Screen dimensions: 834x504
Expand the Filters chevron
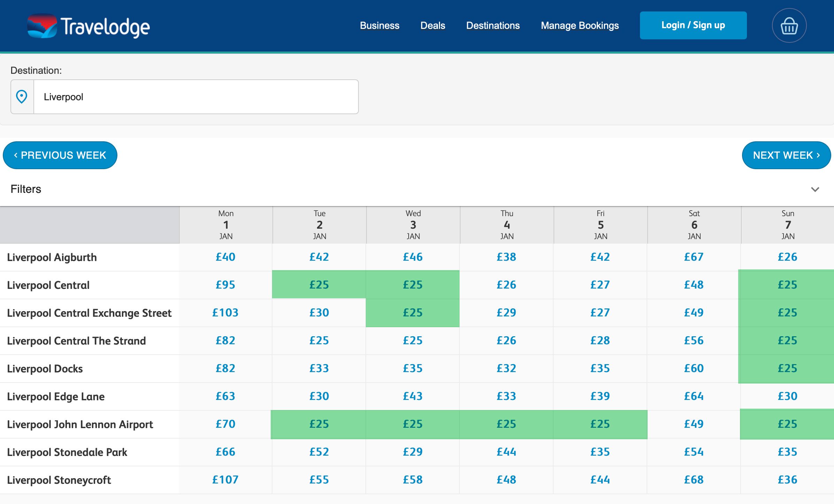click(x=815, y=189)
